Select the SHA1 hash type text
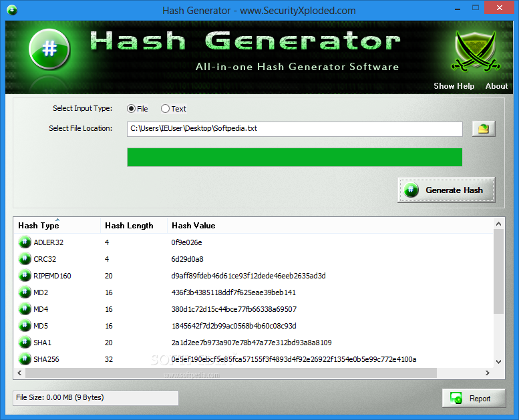The width and height of the screenshot is (519, 420). coord(42,343)
